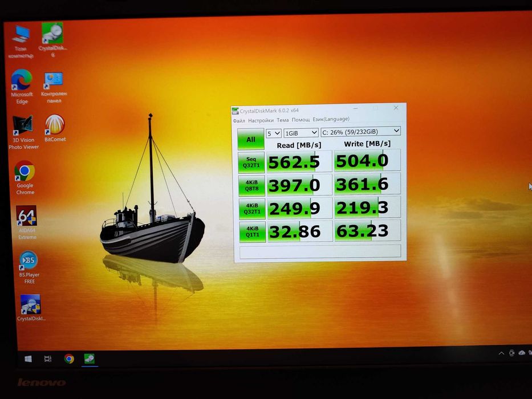Open the Тема menu
This screenshot has width=532, height=399.
point(282,120)
